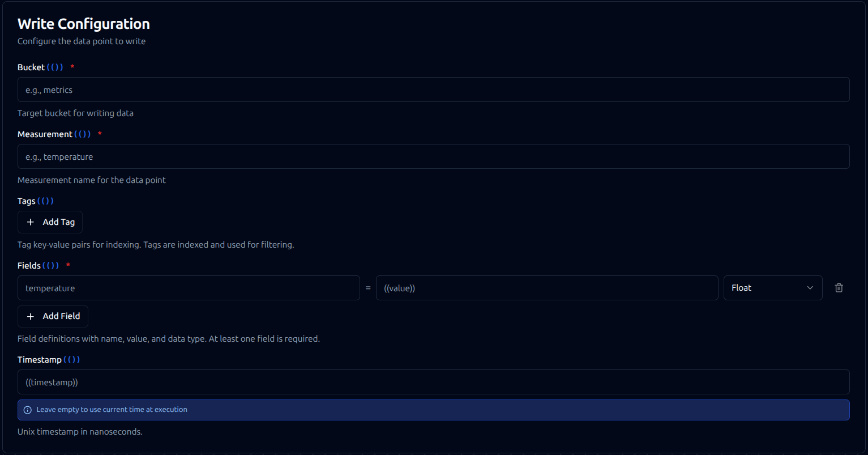Click the temperature field name input

tap(189, 288)
